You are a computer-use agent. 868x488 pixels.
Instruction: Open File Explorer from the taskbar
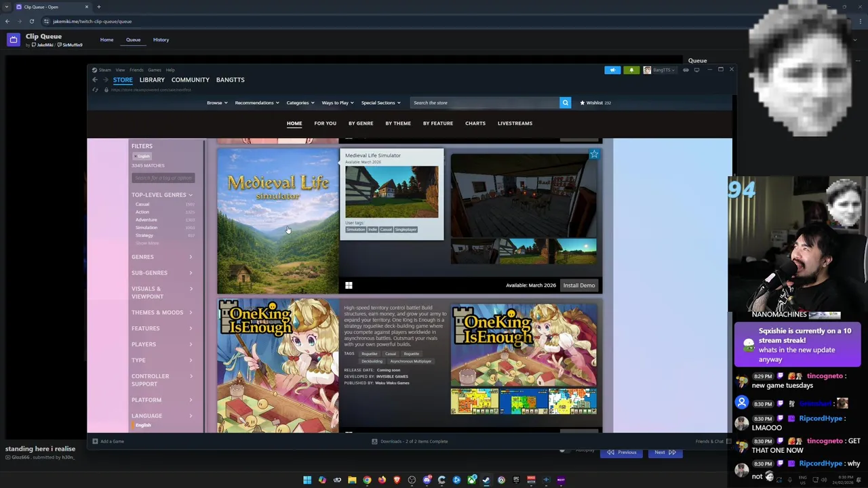(352, 480)
